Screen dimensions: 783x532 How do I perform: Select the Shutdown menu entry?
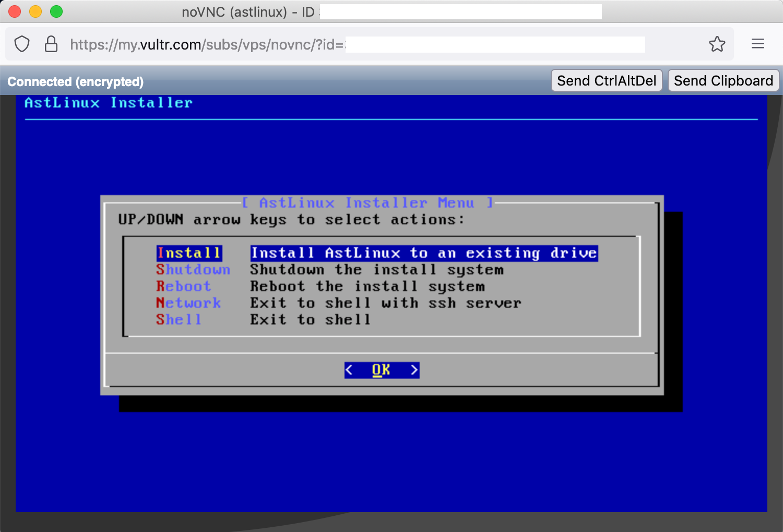pos(193,270)
